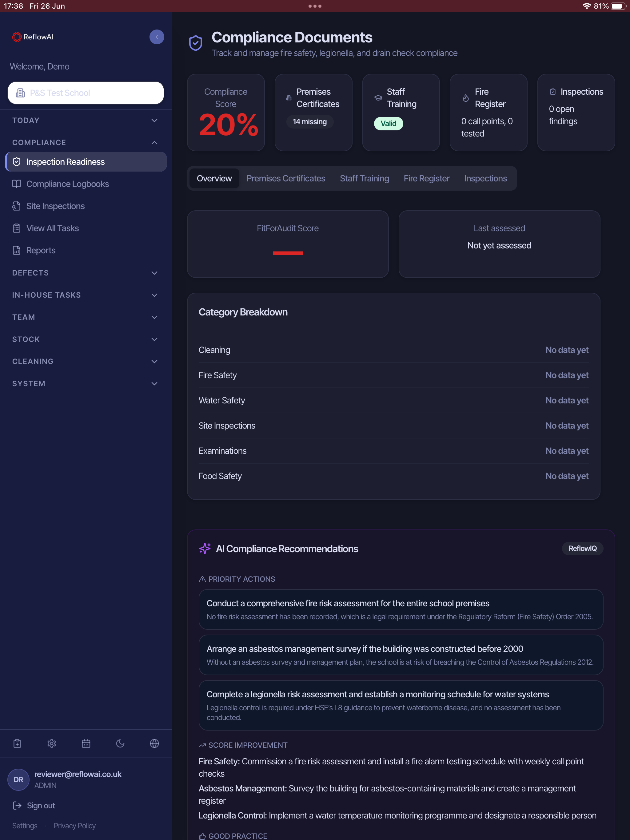Click the Compliance Documents shield icon
This screenshot has height=840, width=630.
coord(196,43)
